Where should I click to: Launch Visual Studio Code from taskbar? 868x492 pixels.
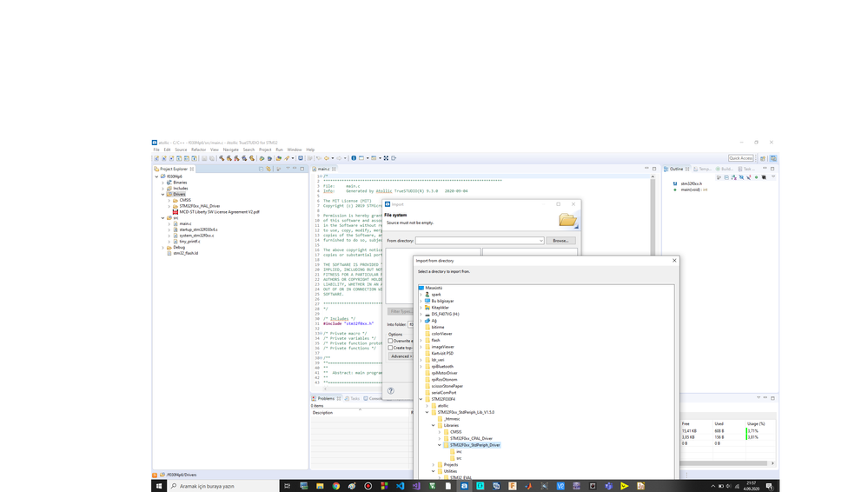point(401,486)
